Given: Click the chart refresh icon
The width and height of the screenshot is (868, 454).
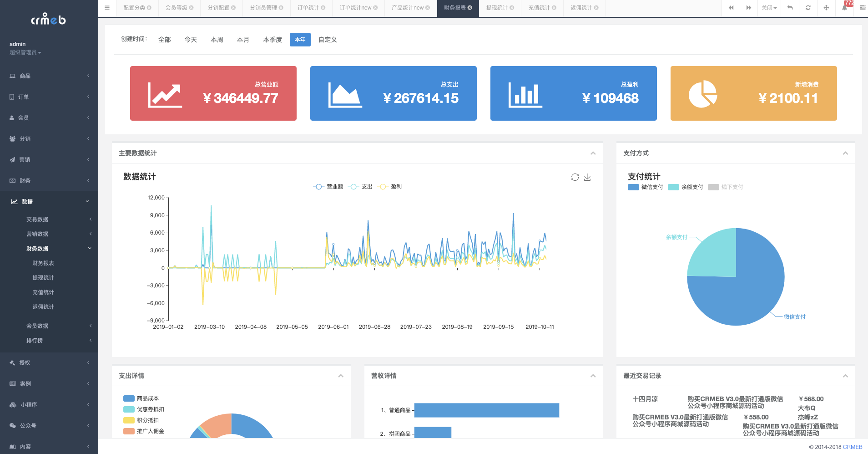Looking at the screenshot, I should (575, 177).
